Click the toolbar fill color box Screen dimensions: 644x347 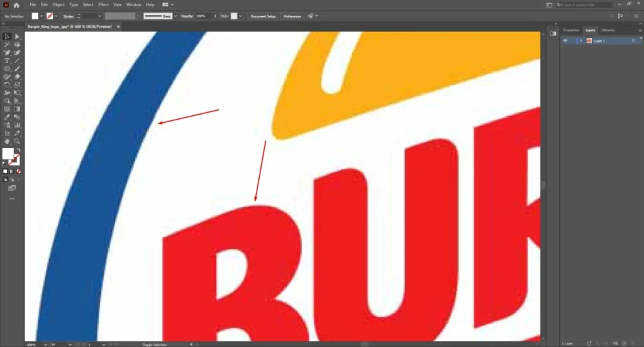[x=8, y=154]
